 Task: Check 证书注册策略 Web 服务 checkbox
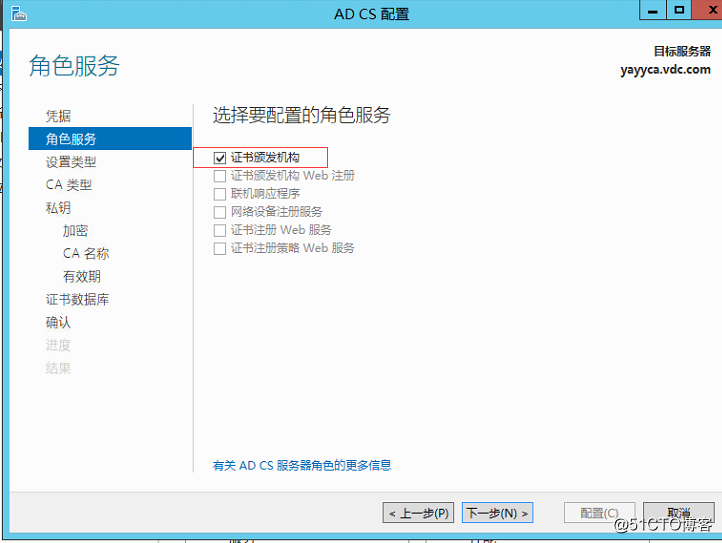point(220,249)
